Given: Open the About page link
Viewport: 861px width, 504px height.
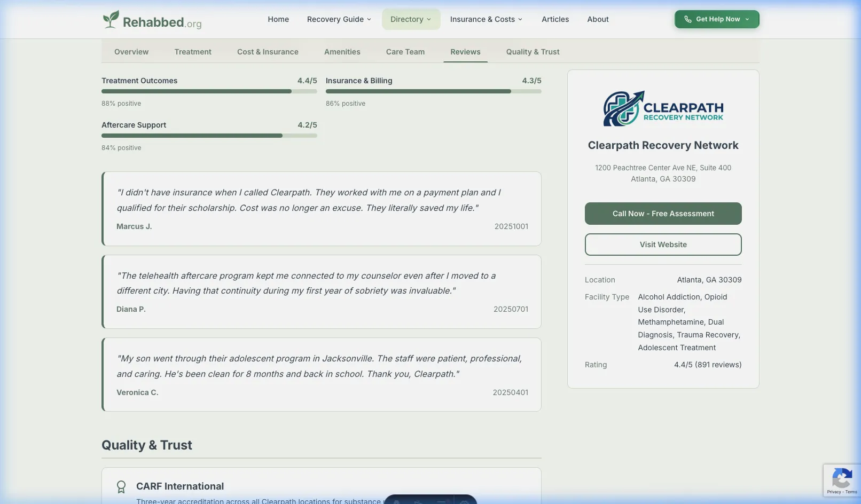Looking at the screenshot, I should tap(598, 19).
